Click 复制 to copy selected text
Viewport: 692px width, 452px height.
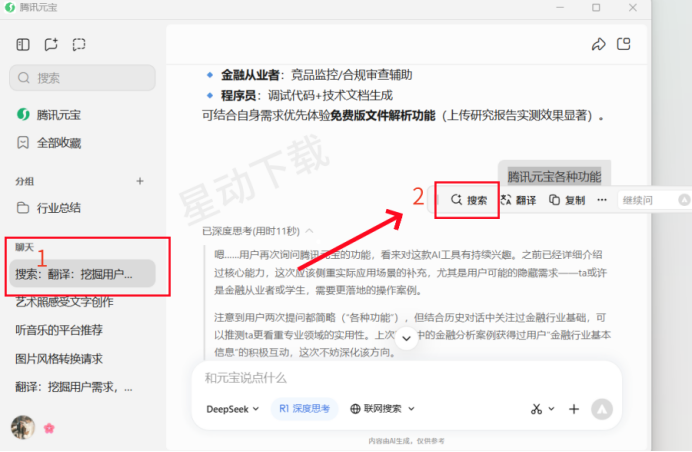coord(567,200)
